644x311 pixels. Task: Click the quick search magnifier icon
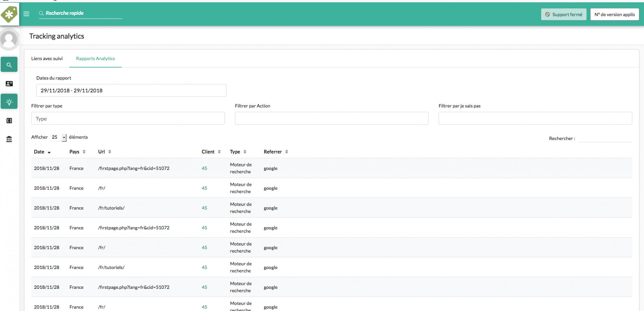[x=41, y=13]
